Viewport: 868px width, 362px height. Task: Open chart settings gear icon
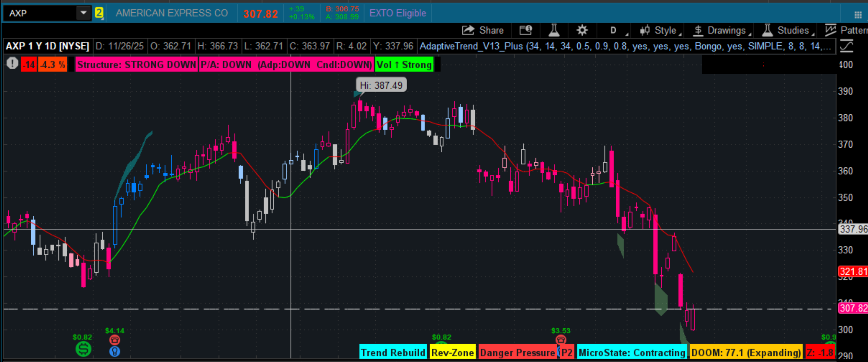tap(582, 30)
